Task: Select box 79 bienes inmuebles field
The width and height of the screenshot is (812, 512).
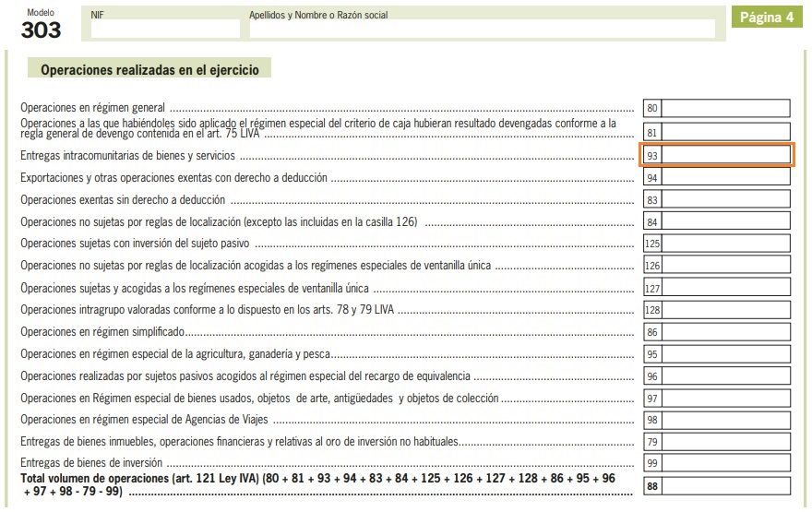Action: point(725,442)
